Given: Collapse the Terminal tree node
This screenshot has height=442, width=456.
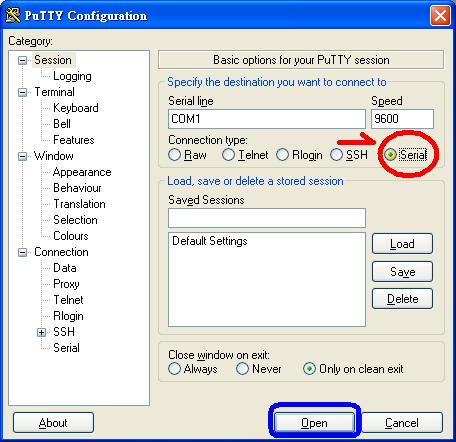Looking at the screenshot, I should [x=22, y=92].
